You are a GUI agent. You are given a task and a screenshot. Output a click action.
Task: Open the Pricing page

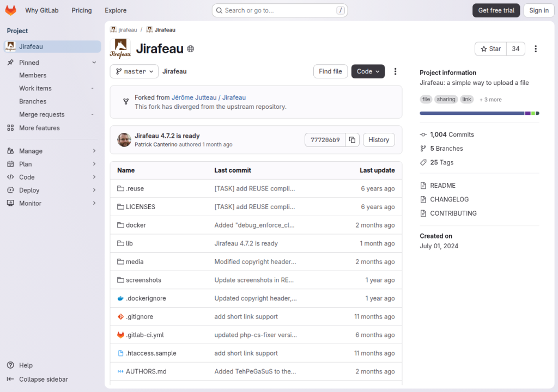click(x=82, y=10)
